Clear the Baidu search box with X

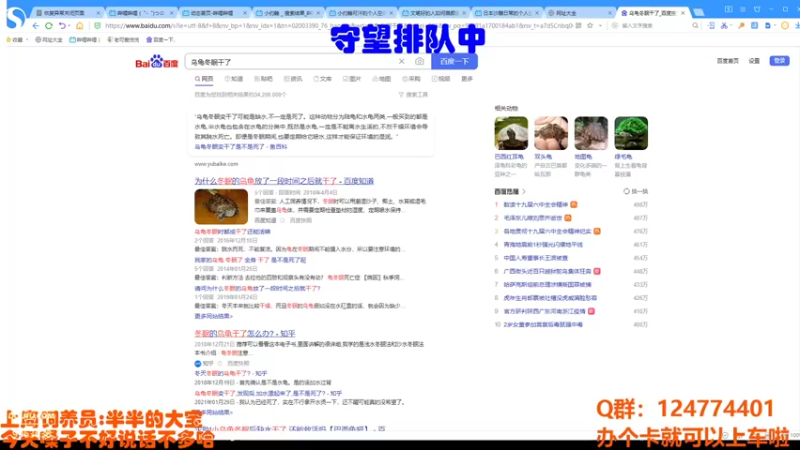(402, 61)
